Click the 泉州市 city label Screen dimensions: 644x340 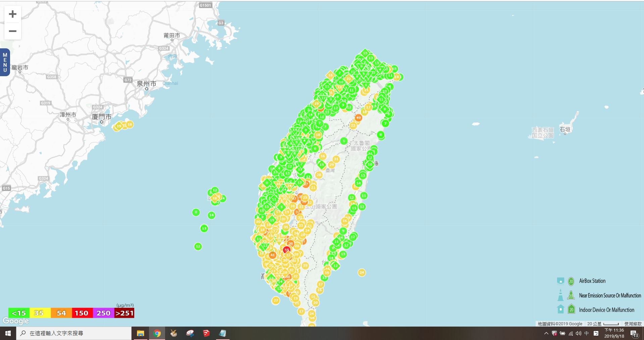(x=146, y=84)
